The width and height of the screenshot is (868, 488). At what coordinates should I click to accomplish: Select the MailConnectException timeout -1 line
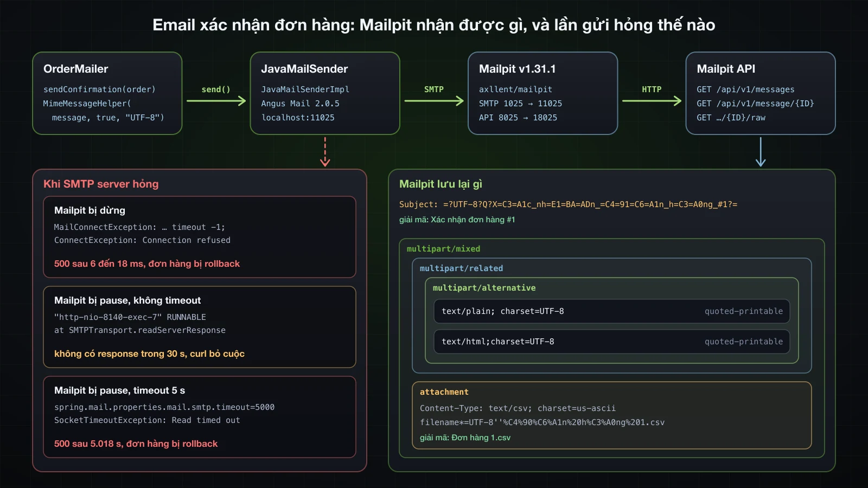(139, 227)
